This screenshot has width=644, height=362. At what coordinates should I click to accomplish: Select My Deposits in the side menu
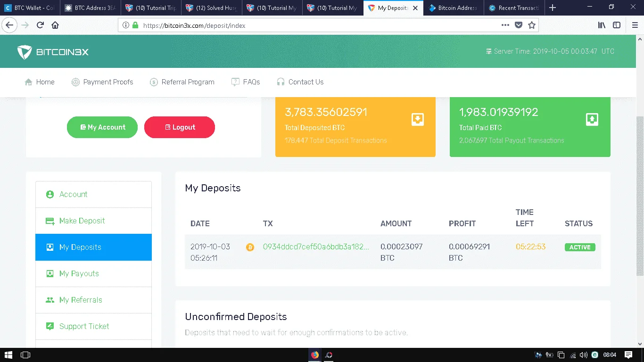point(93,247)
